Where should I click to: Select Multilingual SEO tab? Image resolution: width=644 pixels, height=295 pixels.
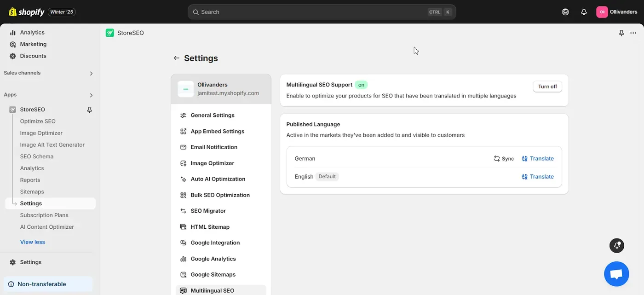[x=221, y=290]
